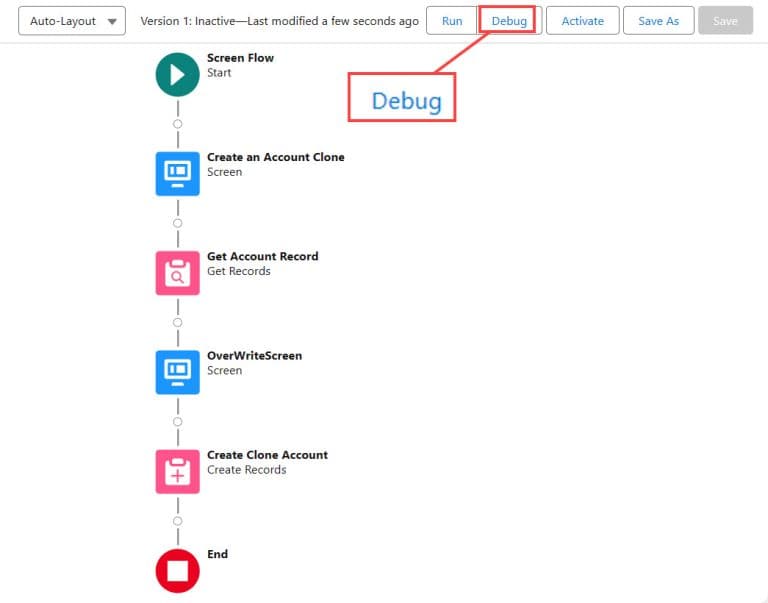Click the 'Start' subtitle text
Image resolution: width=768 pixels, height=603 pixels.
pos(219,73)
